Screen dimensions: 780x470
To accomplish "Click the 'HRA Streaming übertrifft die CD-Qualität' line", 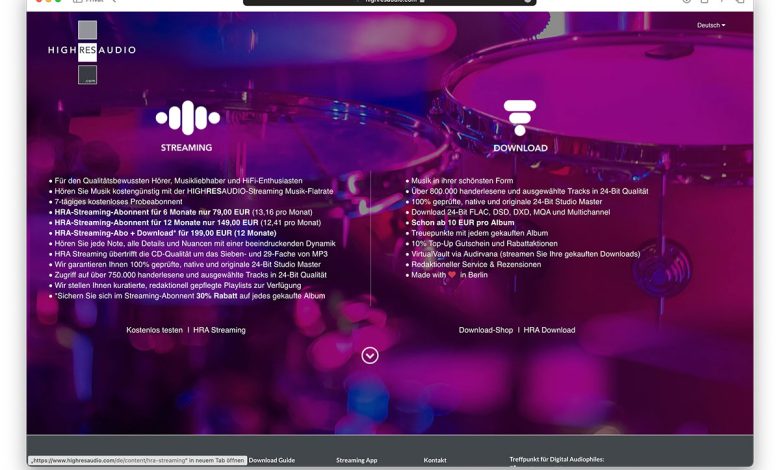I will (x=191, y=254).
